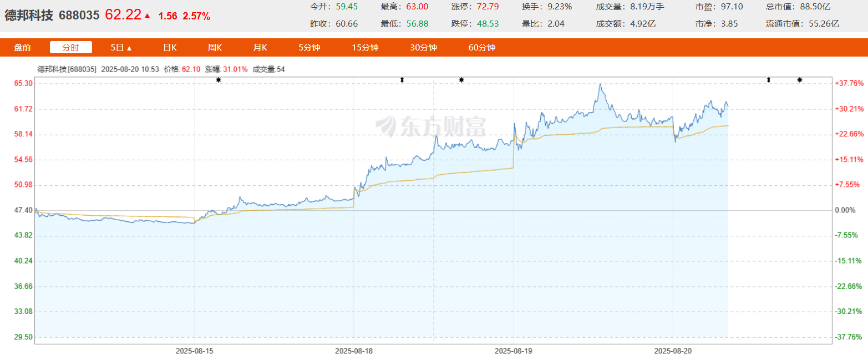Click the up-down arrow marker in the 2025-08-18 section

(402, 80)
